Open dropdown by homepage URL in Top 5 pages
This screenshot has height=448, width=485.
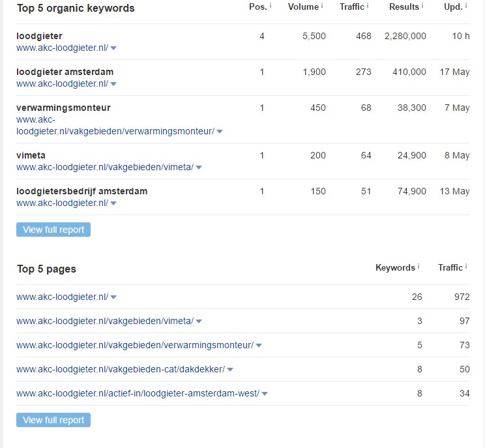pos(113,297)
